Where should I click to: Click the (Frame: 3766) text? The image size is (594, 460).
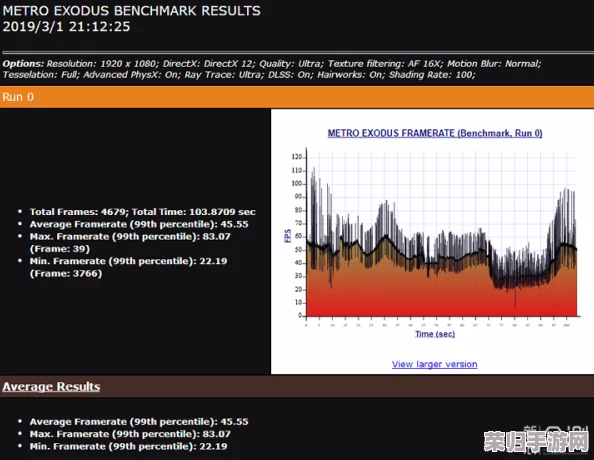pyautogui.click(x=66, y=274)
